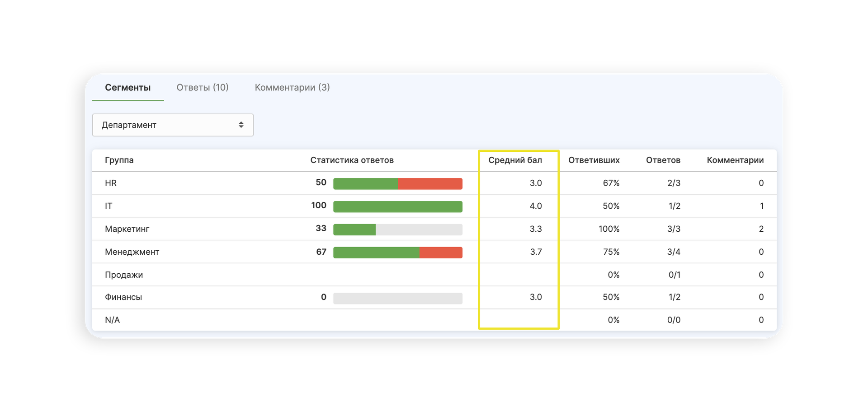
Task: Click the Группа column header
Action: [x=119, y=160]
